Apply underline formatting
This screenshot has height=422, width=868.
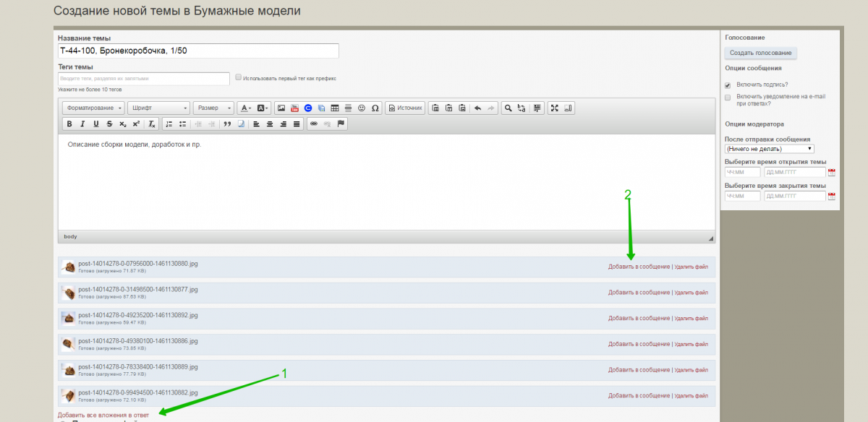tap(95, 124)
